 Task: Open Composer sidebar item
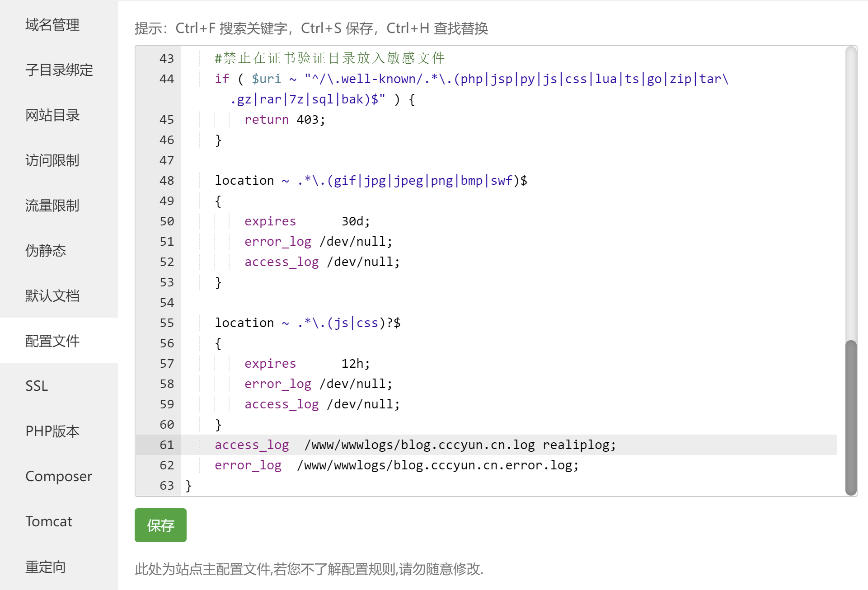click(59, 477)
